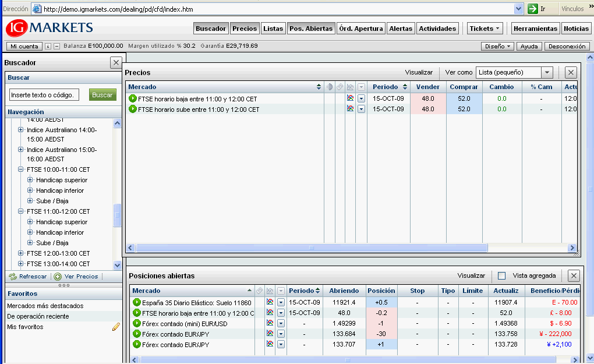Open the Tickets dropdown menu

pos(485,29)
